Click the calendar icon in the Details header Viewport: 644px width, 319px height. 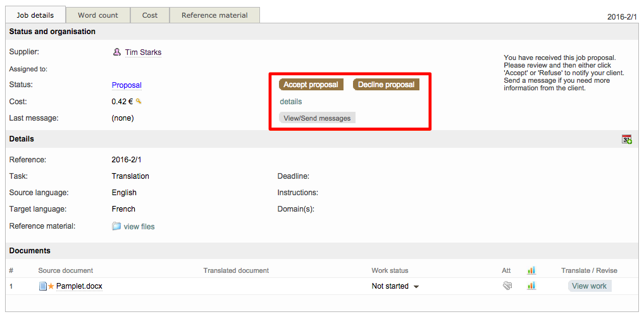[x=626, y=139]
